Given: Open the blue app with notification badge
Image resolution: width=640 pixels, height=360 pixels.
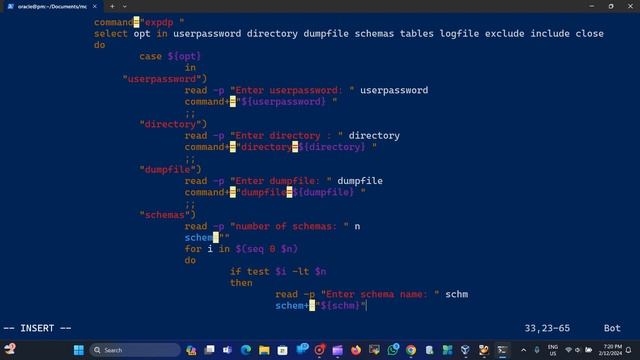Looking at the screenshot, I should point(302,349).
